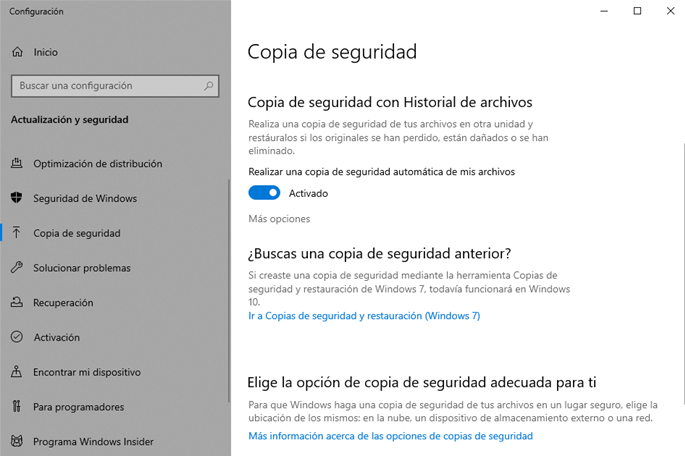Screen dimensions: 685x456
Task: Click the search magnifier icon
Action: 207,86
